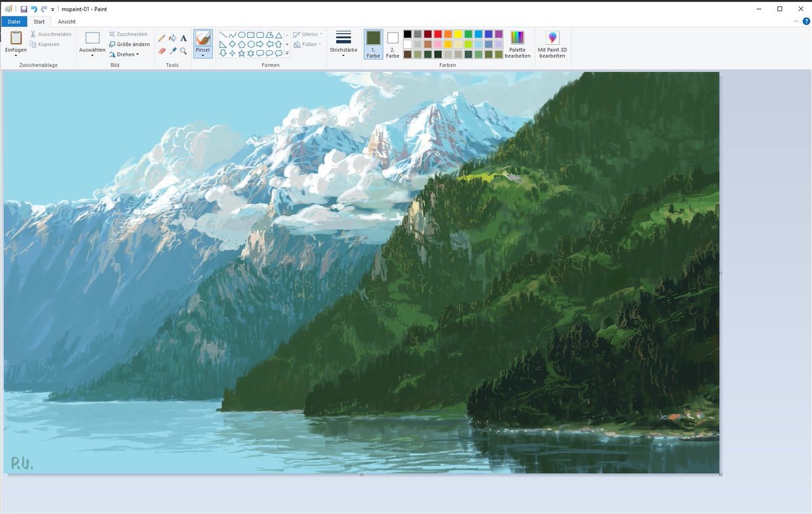The height and width of the screenshot is (514, 812).
Task: Select the Fill with color bucket tool
Action: [173, 37]
